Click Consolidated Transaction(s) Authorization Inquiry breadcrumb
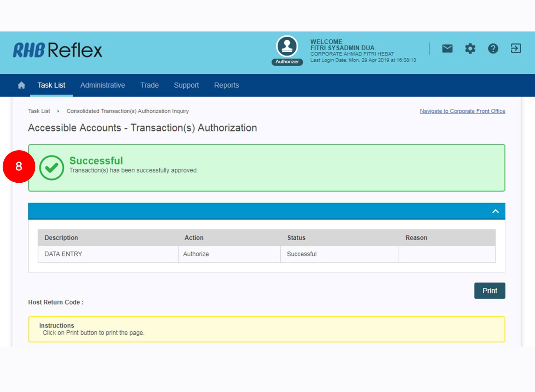This screenshot has width=535, height=392. pyautogui.click(x=128, y=111)
